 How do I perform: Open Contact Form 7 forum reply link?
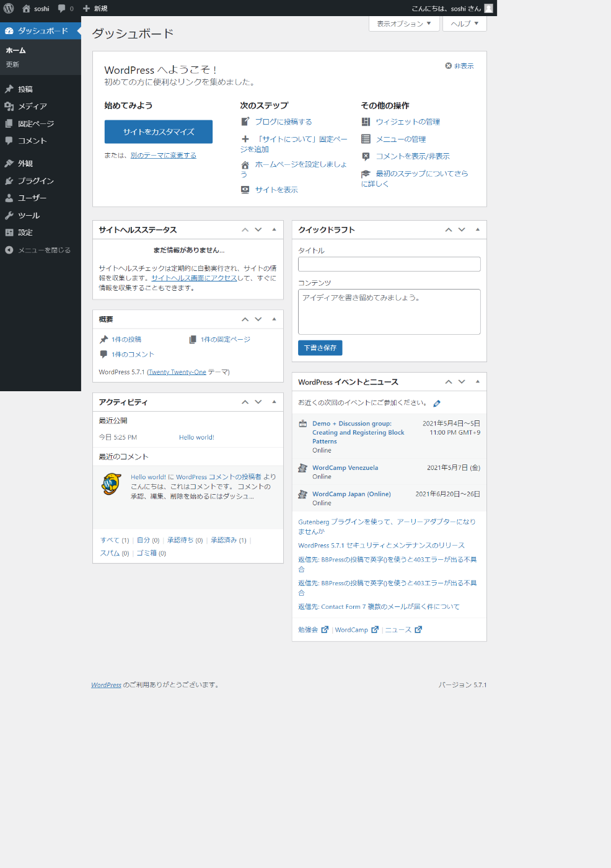coord(379,606)
